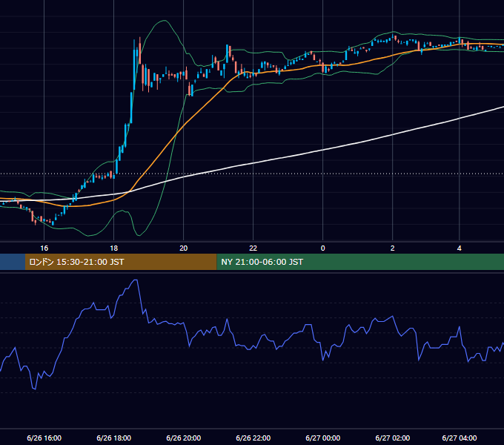This screenshot has width=504, height=445.
Task: Click the 6/26 16:00 label on indicator axis
Action: [x=44, y=438]
